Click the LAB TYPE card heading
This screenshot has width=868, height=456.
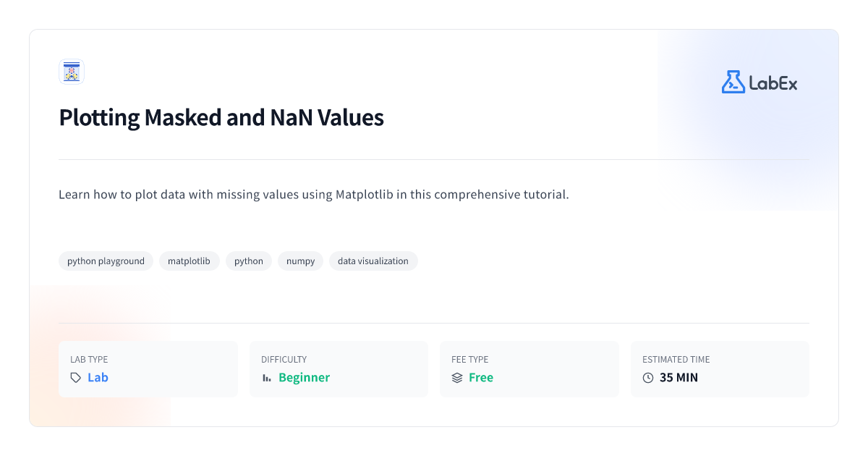89,360
